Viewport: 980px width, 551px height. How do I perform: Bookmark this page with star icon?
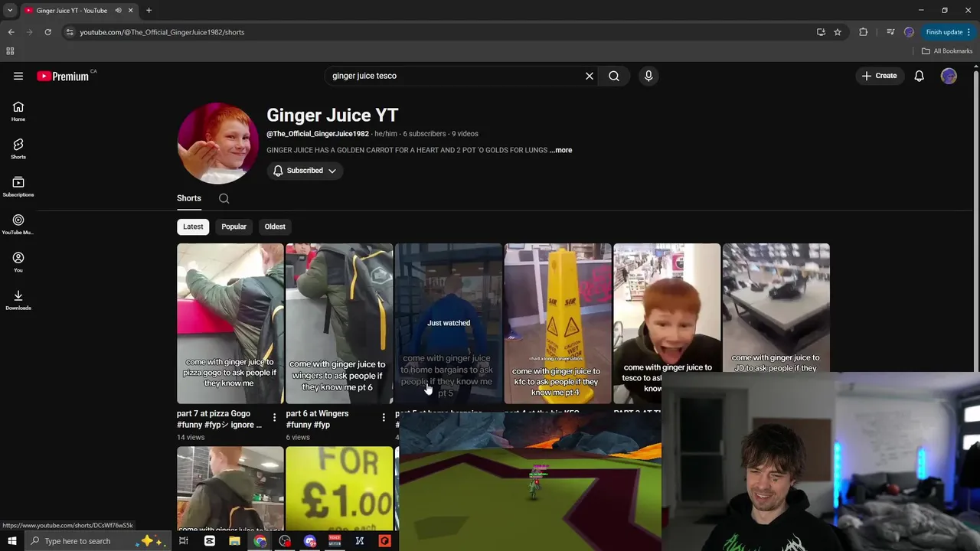[838, 32]
